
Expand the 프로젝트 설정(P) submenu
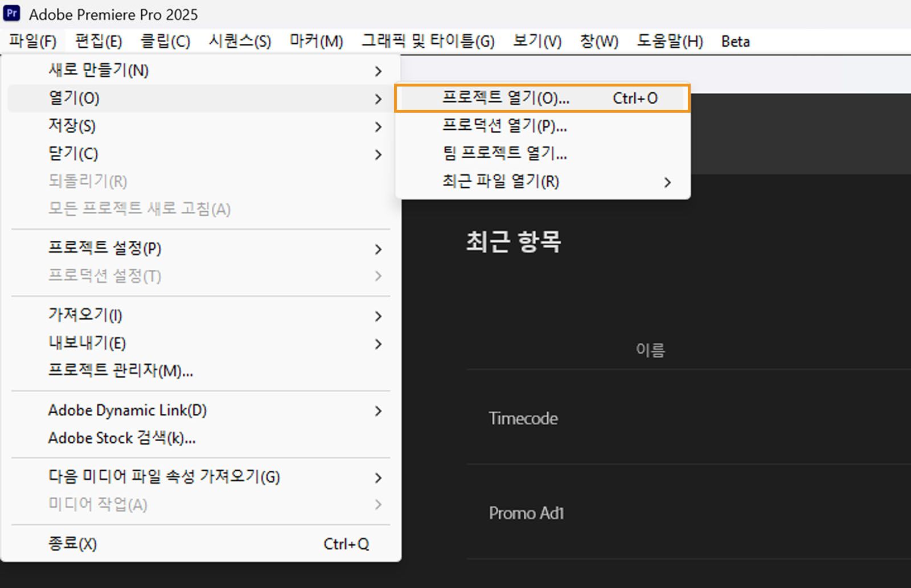(x=199, y=249)
